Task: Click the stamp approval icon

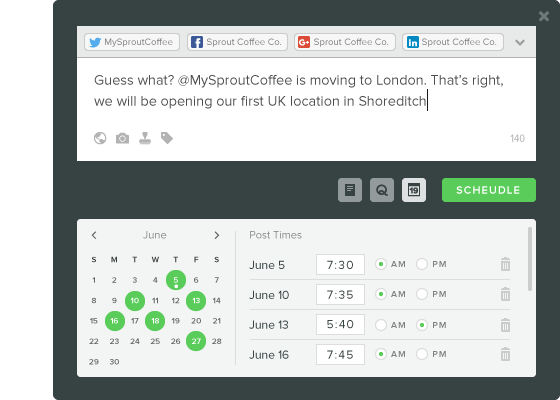Action: [x=145, y=138]
